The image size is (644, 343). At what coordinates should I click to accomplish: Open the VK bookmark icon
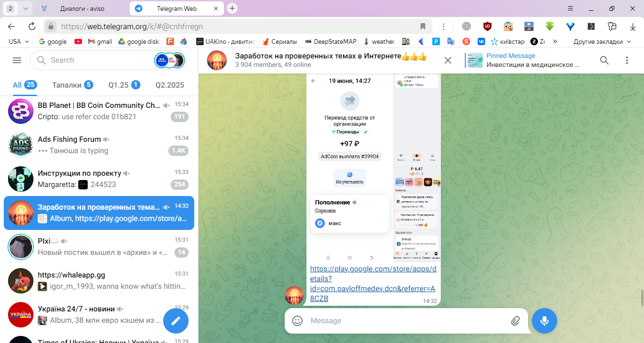(481, 41)
